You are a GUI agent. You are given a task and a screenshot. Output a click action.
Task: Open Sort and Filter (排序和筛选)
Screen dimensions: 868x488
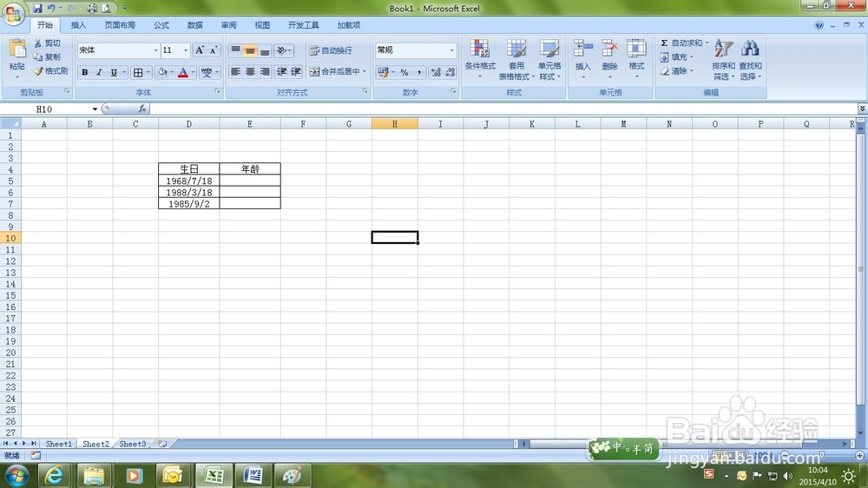click(x=724, y=59)
